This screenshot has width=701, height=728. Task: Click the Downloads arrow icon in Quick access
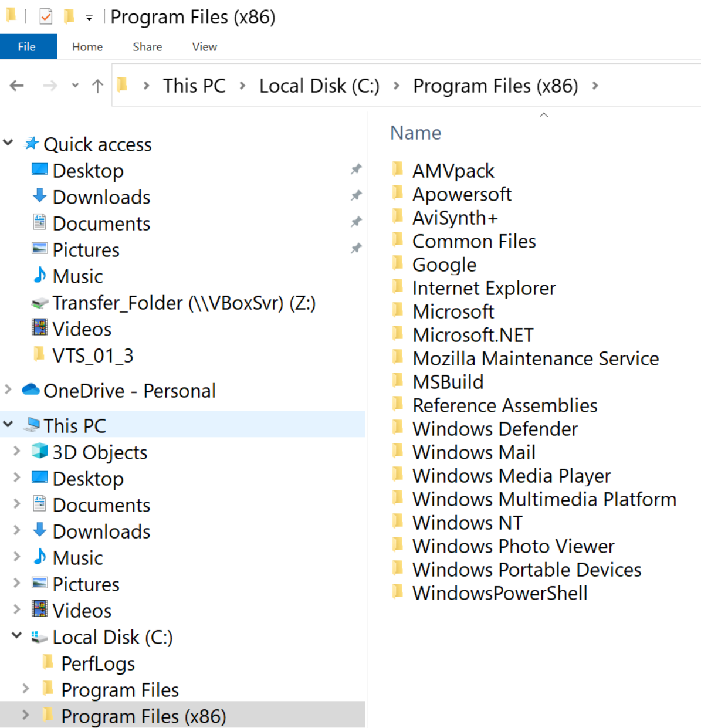(39, 196)
